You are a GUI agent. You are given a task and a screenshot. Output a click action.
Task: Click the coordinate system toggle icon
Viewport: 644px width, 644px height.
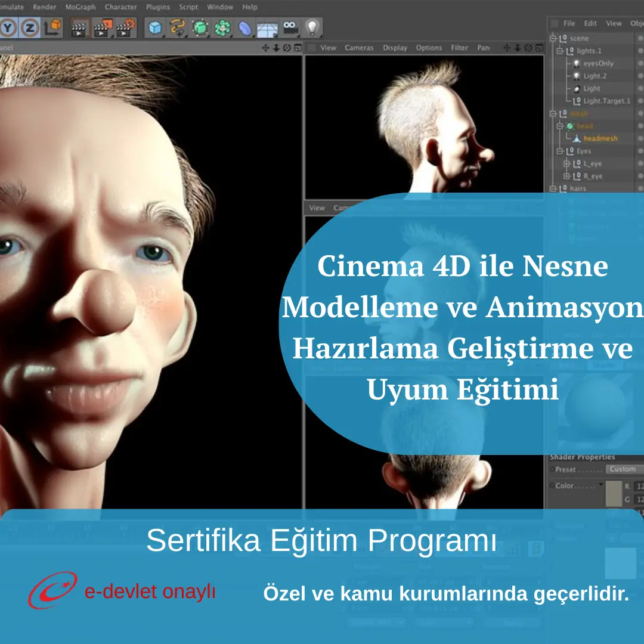[x=52, y=28]
